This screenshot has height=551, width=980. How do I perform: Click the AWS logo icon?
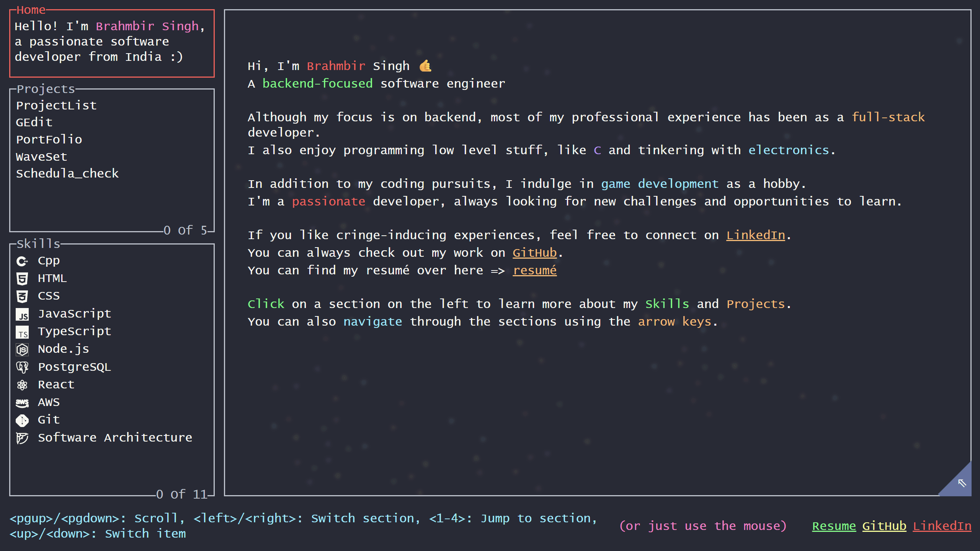tap(22, 403)
